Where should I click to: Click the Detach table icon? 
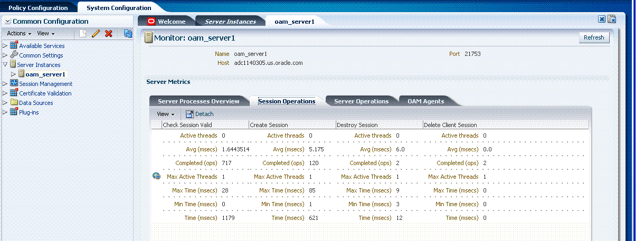click(x=190, y=114)
